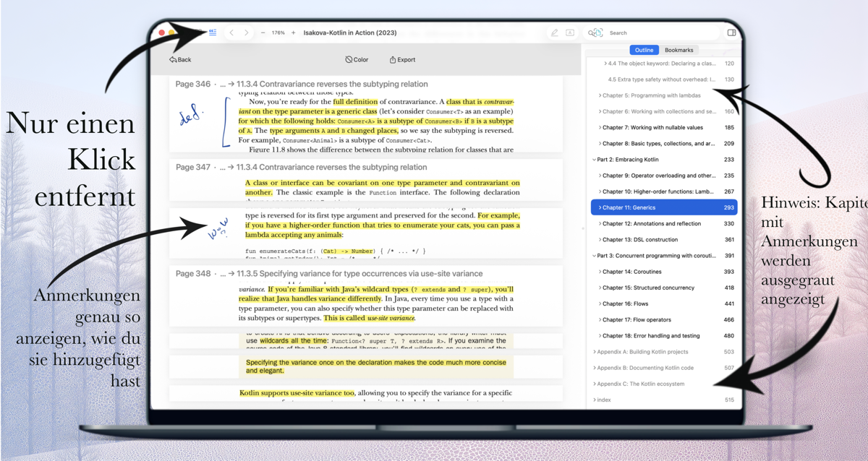Open Chapter 16: Flows
Screen dimensions: 868x461
[664, 303]
